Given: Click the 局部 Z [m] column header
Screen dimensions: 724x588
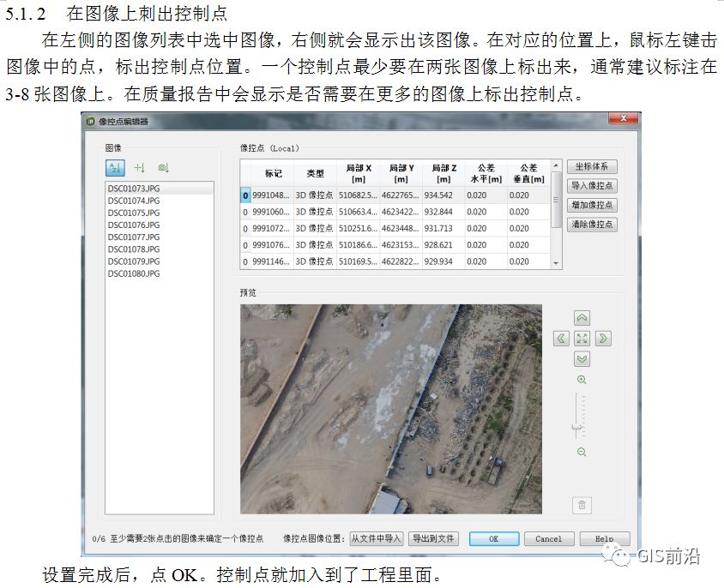Looking at the screenshot, I should click(443, 173).
